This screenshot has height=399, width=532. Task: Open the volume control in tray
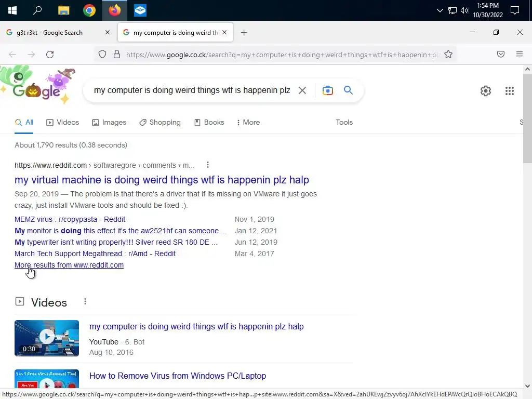[464, 10]
